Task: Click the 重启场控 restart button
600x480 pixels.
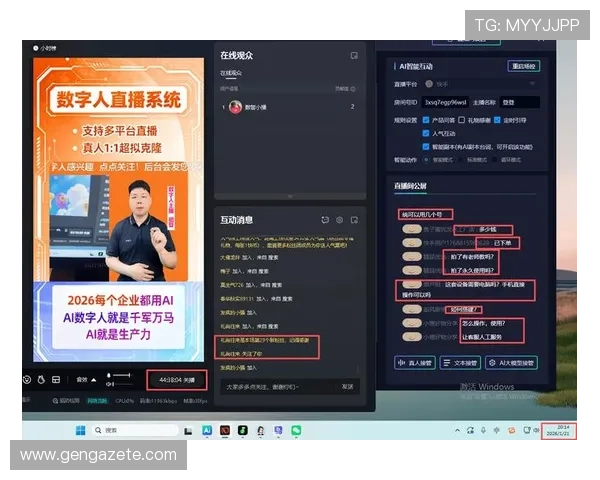Action: click(523, 66)
